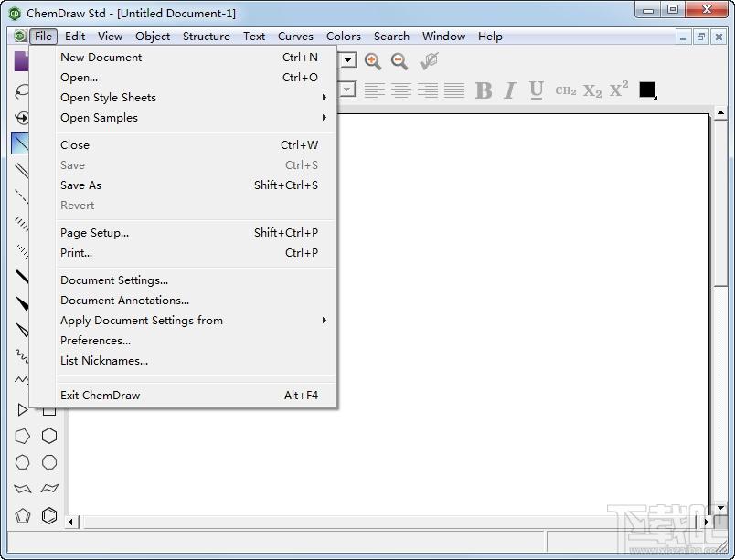
Task: Select the hashed wedged bond tool
Action: tap(22, 250)
